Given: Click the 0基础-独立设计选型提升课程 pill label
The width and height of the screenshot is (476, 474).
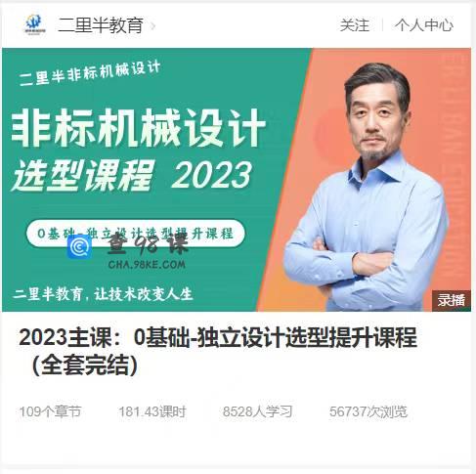Looking at the screenshot, I should pos(135,234).
